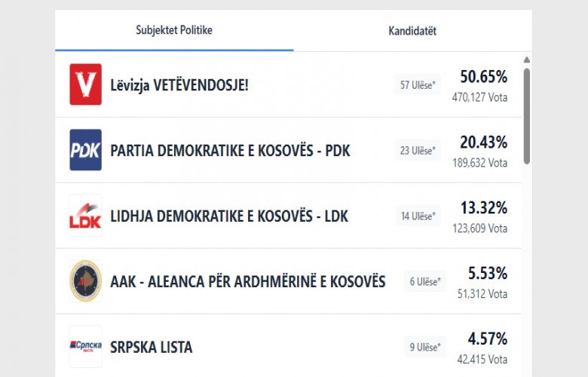Click the 50.65% vote percentage
The image size is (588, 377).
483,77
